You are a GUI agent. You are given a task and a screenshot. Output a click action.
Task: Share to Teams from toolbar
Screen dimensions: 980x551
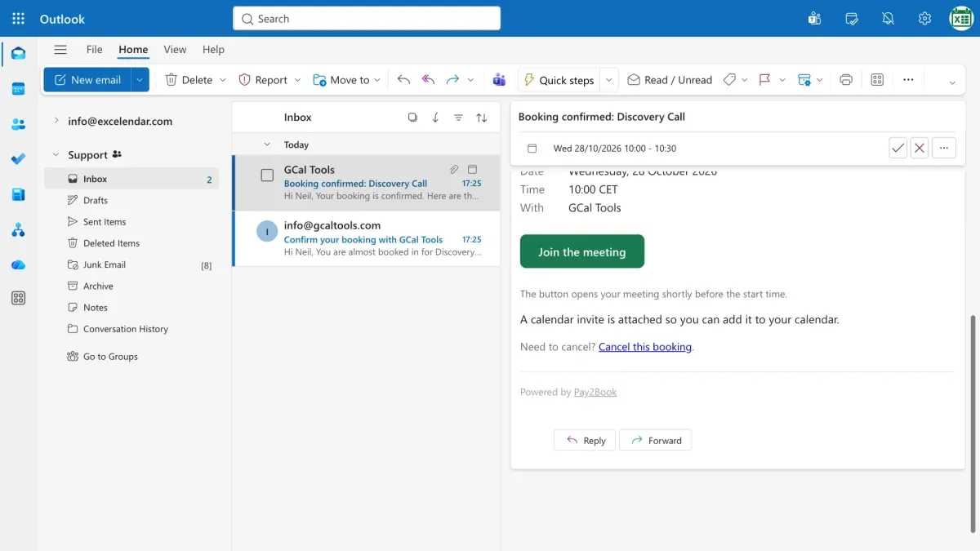[x=499, y=80]
